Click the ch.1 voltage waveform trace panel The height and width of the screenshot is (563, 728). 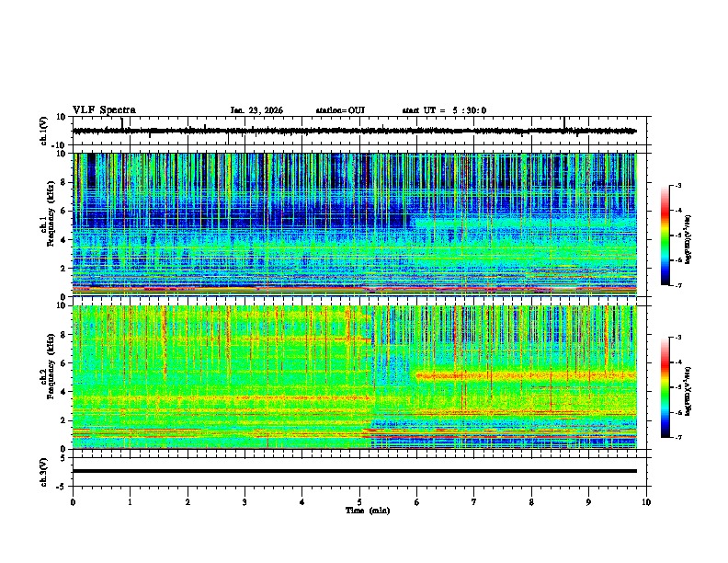tap(359, 131)
